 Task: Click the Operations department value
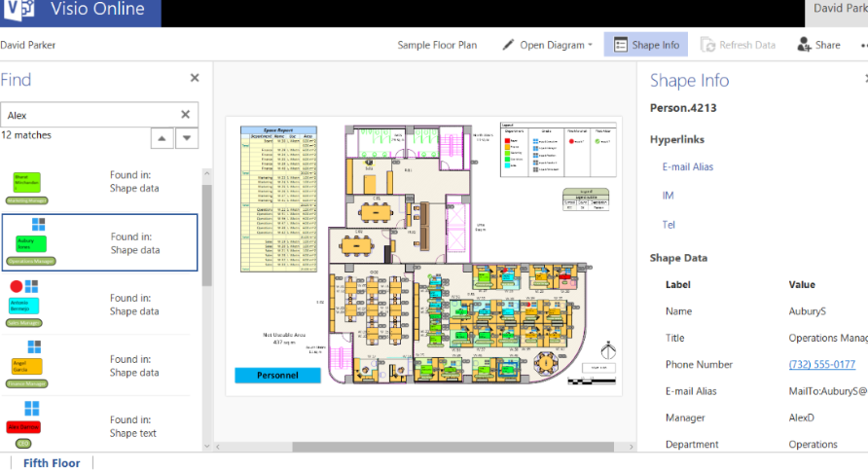click(x=813, y=444)
